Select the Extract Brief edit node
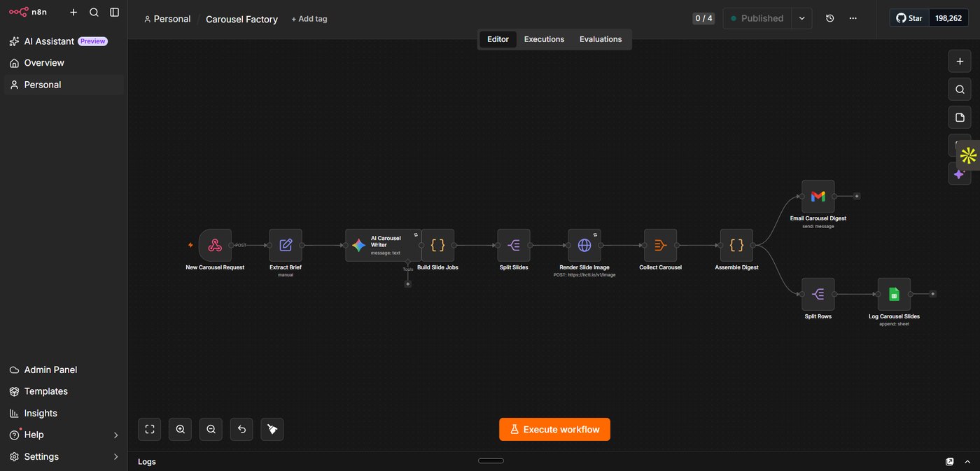 [x=286, y=246]
